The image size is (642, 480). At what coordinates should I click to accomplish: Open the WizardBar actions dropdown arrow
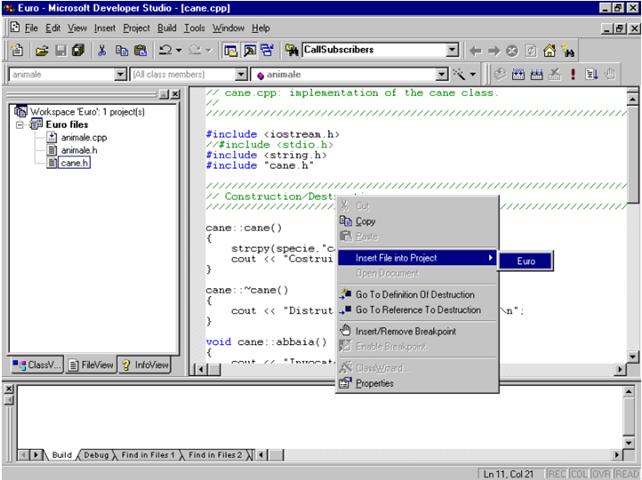tap(473, 75)
